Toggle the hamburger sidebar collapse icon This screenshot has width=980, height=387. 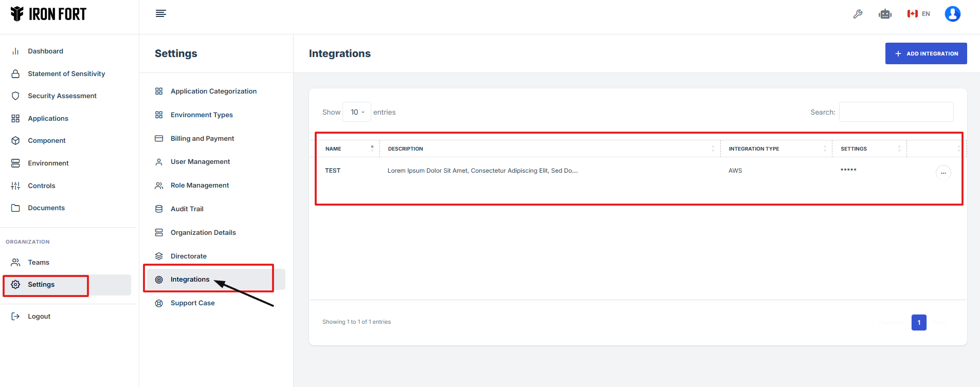pos(161,13)
